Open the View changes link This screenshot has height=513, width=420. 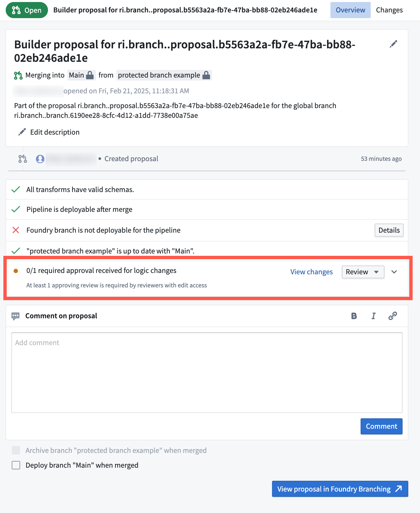click(x=311, y=272)
